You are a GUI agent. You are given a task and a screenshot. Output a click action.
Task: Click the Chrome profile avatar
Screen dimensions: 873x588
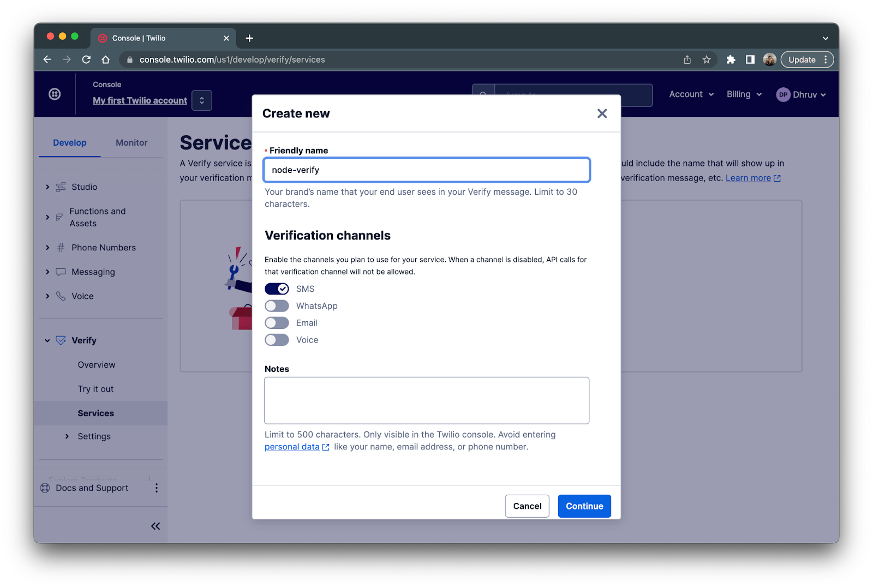coord(769,59)
